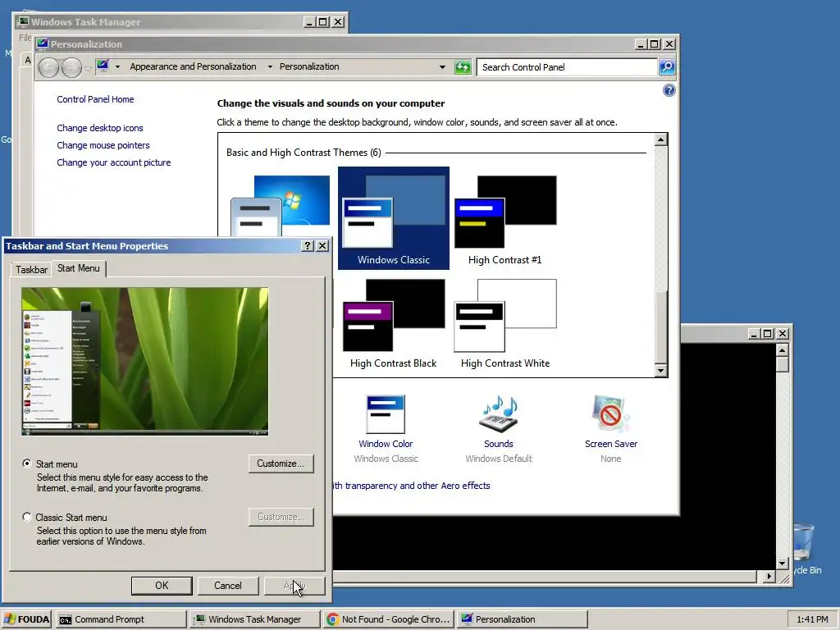Switch to Command Prompt in taskbar
The height and width of the screenshot is (630, 840).
(121, 619)
